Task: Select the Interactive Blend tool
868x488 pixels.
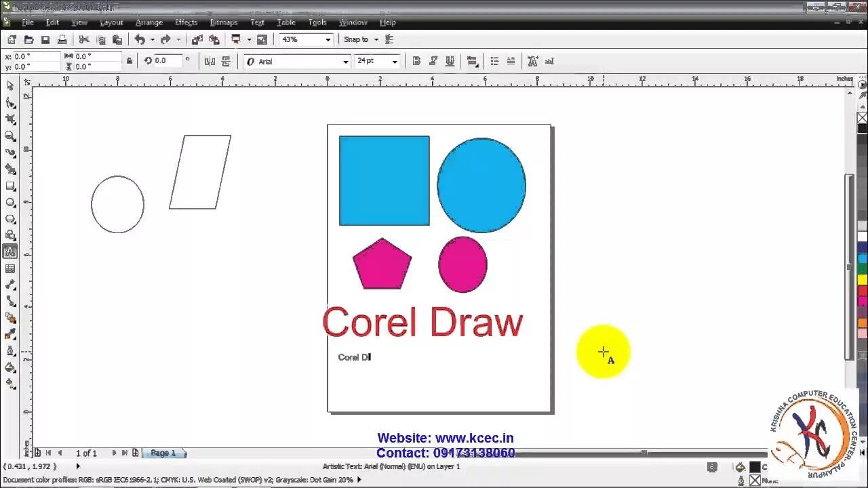Action: click(x=10, y=318)
